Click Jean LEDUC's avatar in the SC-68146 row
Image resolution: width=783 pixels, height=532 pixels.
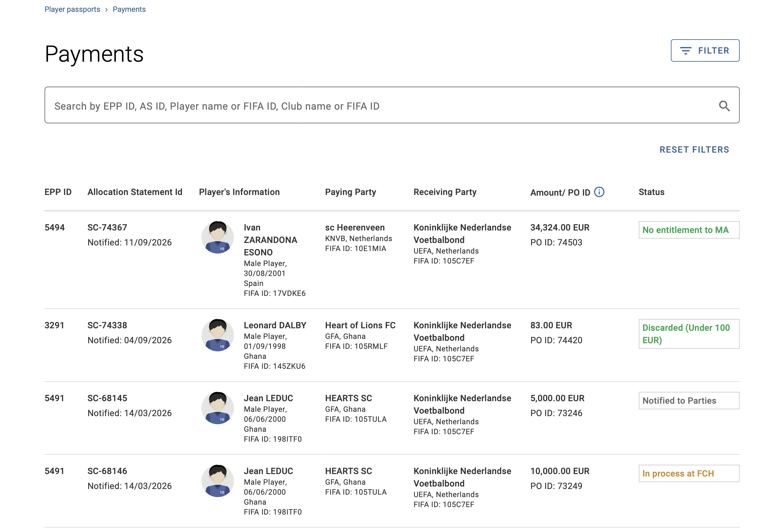[218, 481]
